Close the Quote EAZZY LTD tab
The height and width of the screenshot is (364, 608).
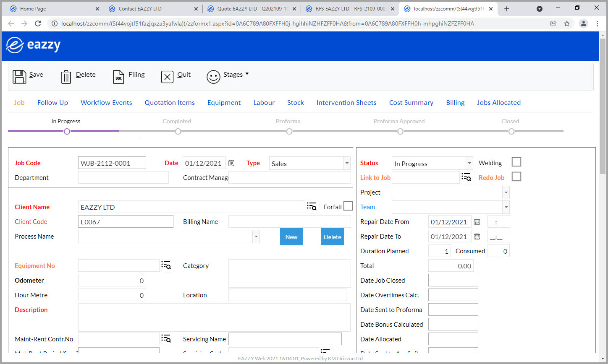coord(294,9)
